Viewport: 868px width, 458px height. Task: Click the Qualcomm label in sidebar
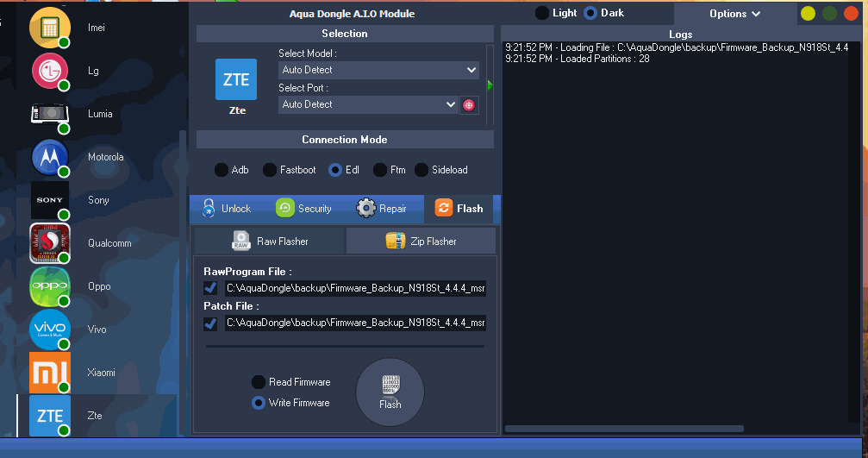(x=109, y=243)
